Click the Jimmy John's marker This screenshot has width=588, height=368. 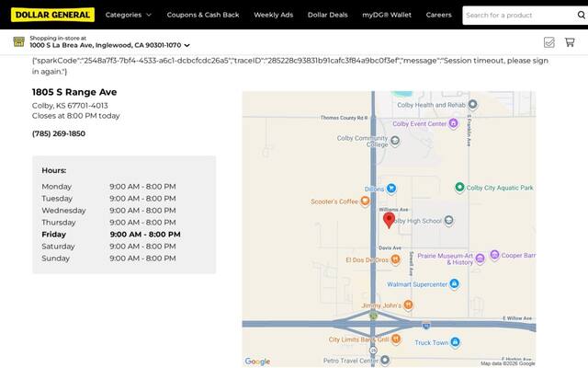coord(408,305)
